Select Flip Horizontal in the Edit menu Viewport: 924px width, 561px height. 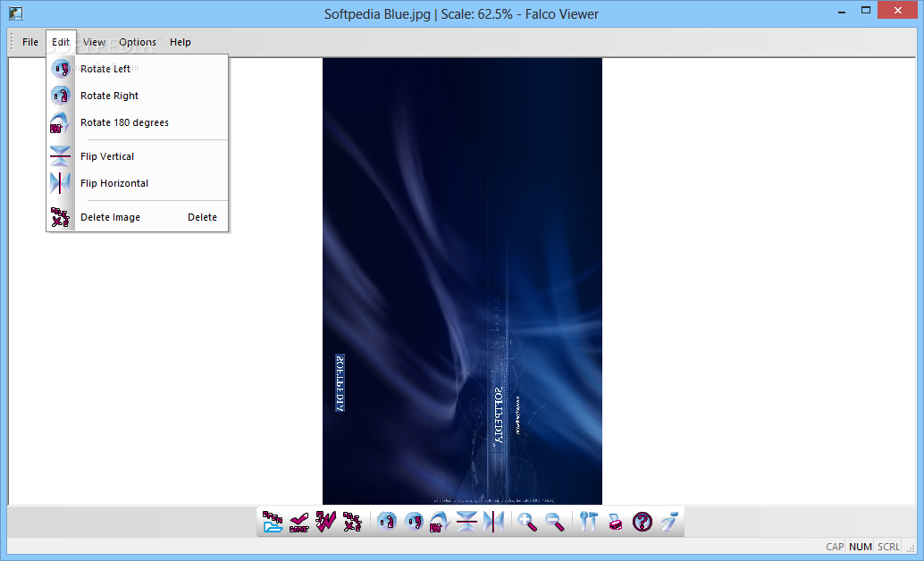coord(137,183)
